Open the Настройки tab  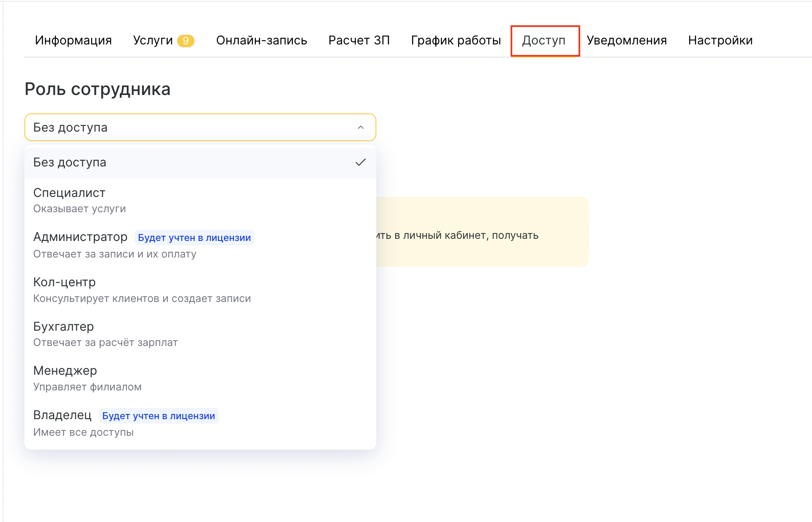tap(720, 41)
